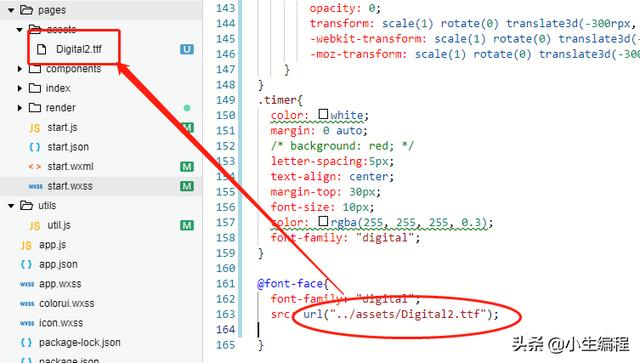
Task: Click the wxss icon beside start.wxss
Action: [x=36, y=186]
